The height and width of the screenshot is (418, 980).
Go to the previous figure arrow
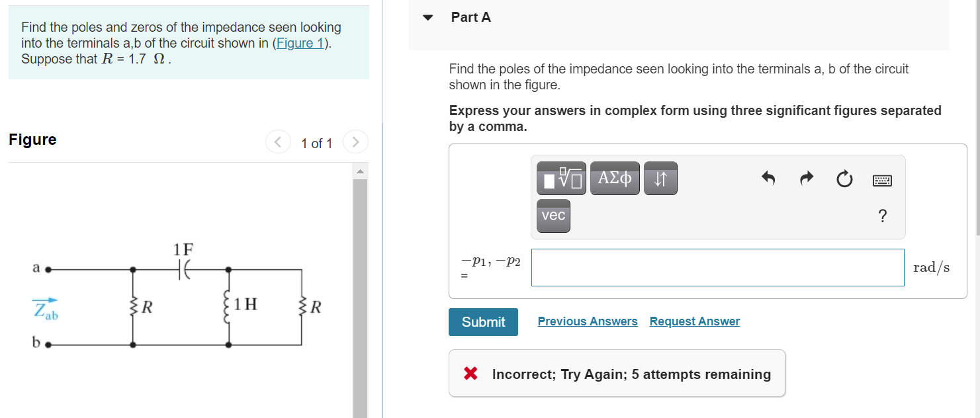278,142
